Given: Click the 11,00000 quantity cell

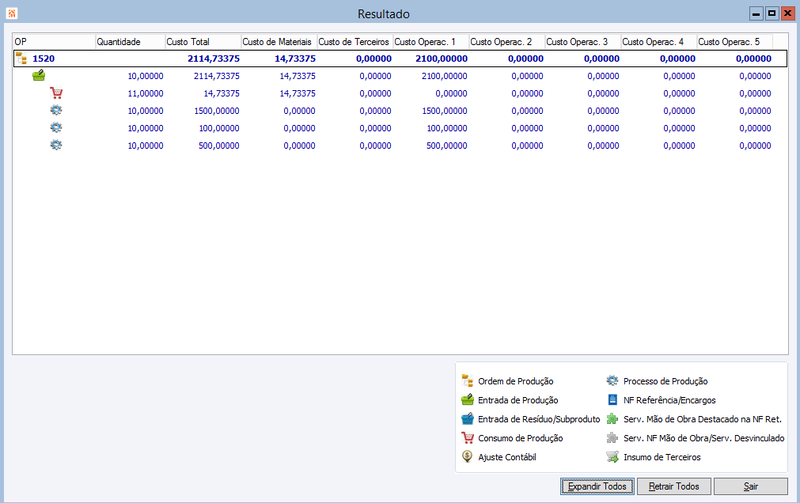Looking at the screenshot, I should [x=145, y=93].
